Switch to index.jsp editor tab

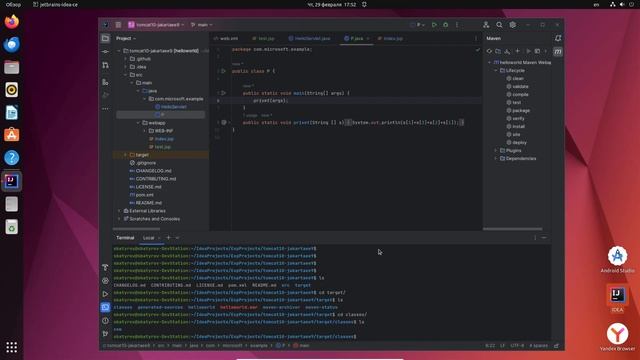[x=391, y=38]
